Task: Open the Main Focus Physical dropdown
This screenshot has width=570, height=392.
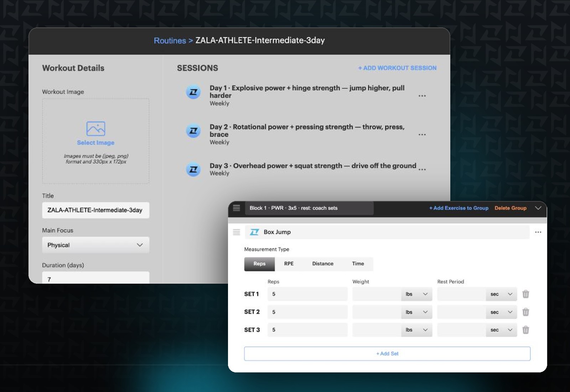Action: (95, 245)
